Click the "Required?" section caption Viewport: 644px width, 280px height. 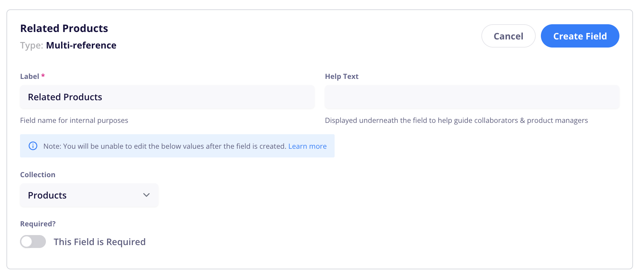pos(38,224)
